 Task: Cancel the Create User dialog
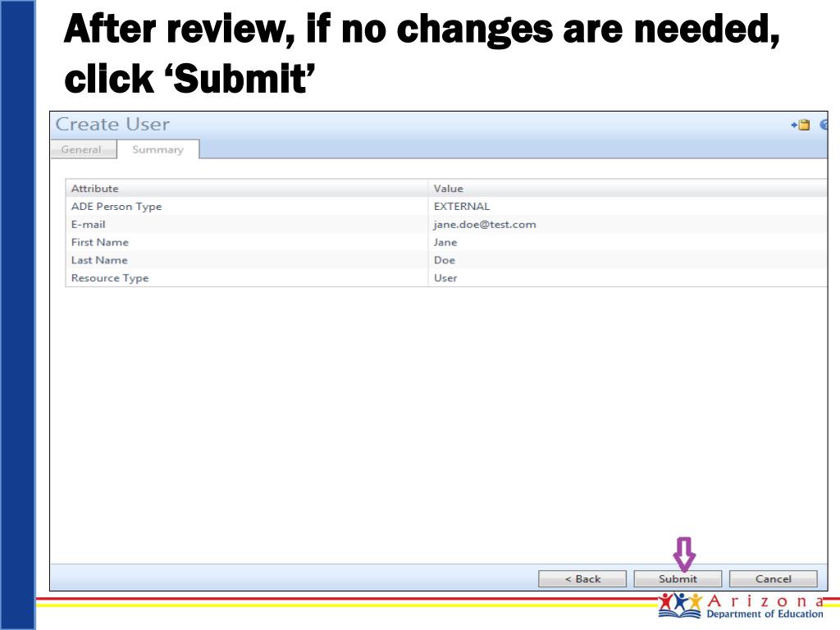coord(773,578)
